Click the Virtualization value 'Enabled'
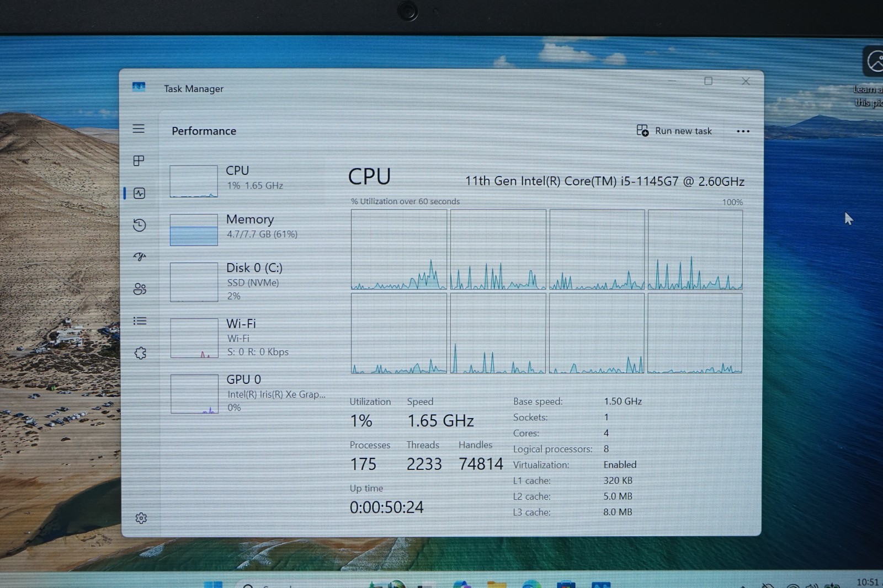This screenshot has height=588, width=883. (x=620, y=464)
